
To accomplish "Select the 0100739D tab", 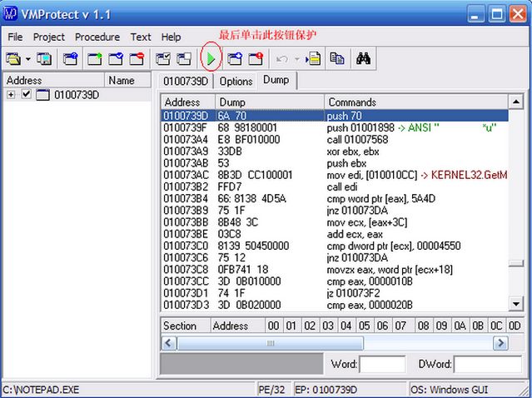I will [x=185, y=81].
